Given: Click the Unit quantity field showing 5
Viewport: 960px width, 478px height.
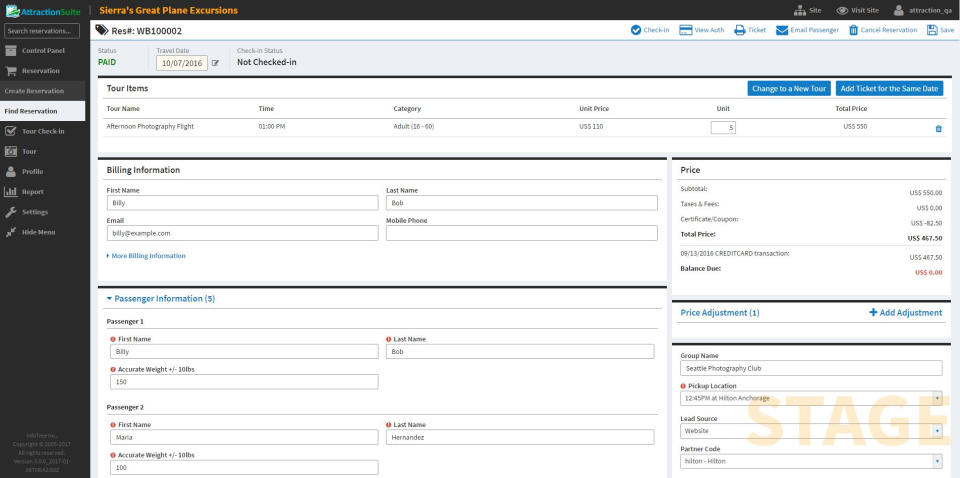Looking at the screenshot, I should click(723, 128).
